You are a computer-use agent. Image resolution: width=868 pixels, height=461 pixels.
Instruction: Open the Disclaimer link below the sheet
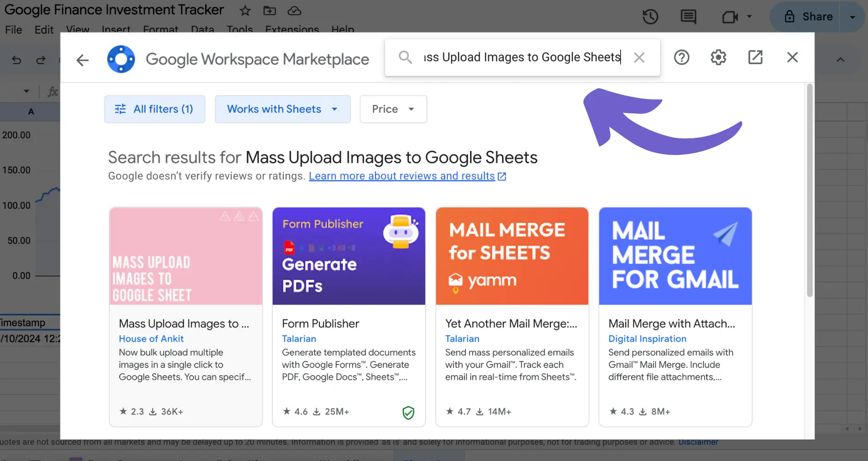tap(698, 442)
